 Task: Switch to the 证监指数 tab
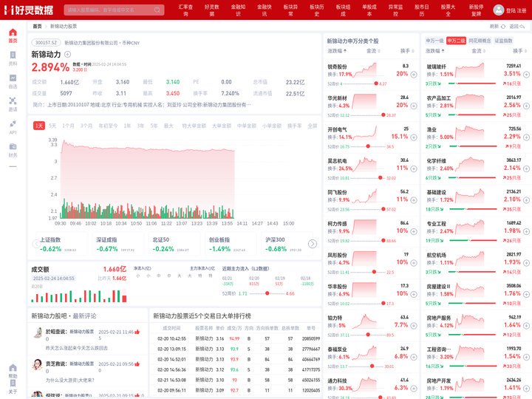pos(503,41)
